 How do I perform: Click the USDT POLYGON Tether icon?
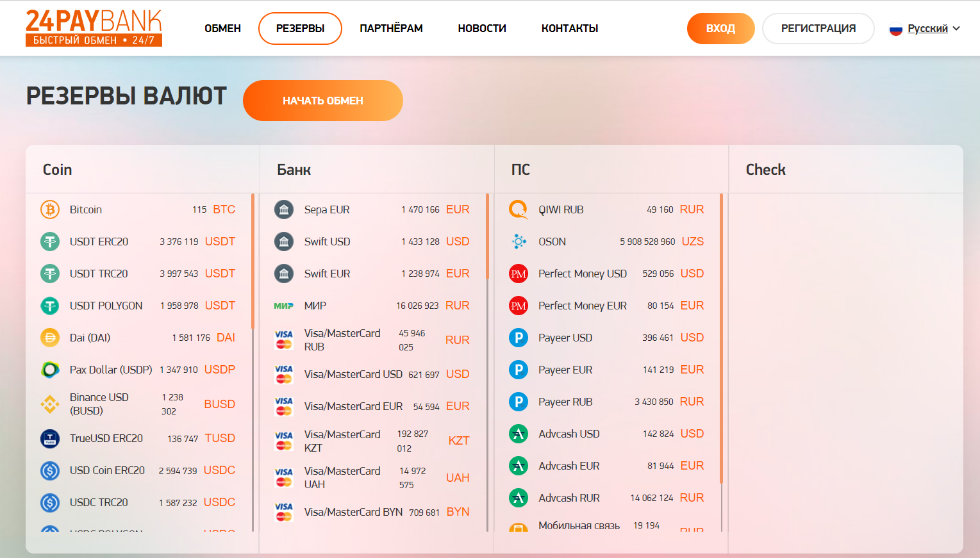[50, 306]
